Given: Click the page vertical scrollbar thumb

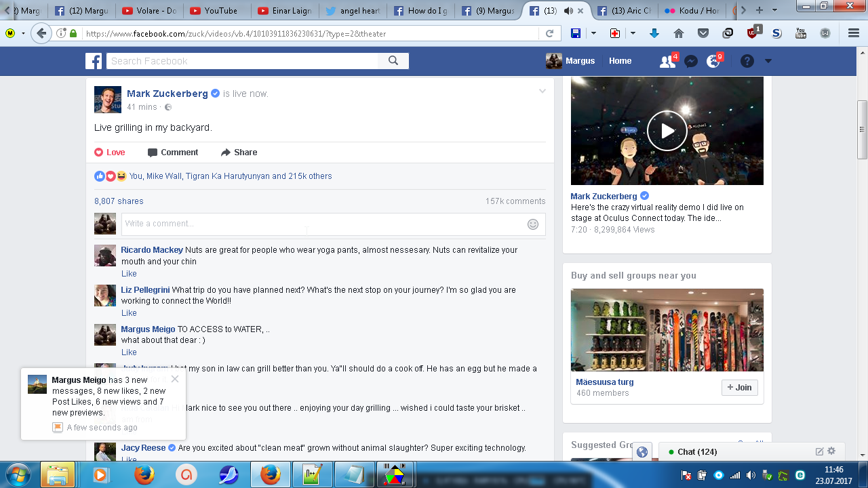Looking at the screenshot, I should click(862, 129).
